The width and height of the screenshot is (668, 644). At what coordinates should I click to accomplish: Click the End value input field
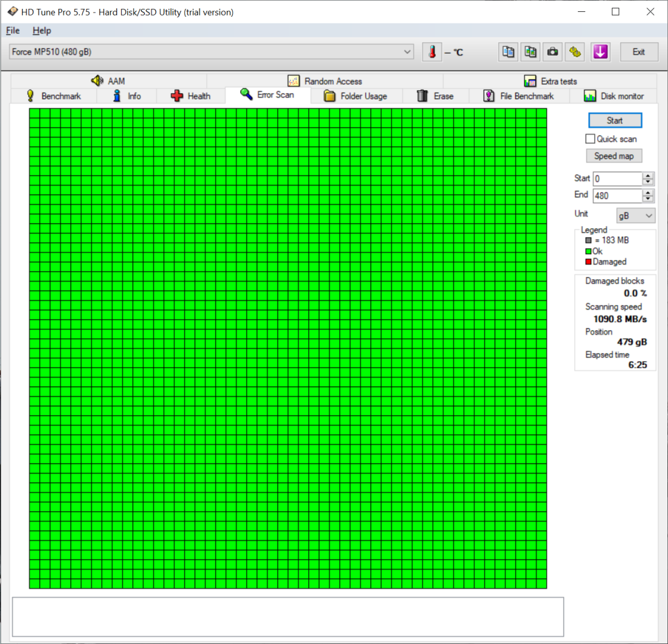[617, 196]
